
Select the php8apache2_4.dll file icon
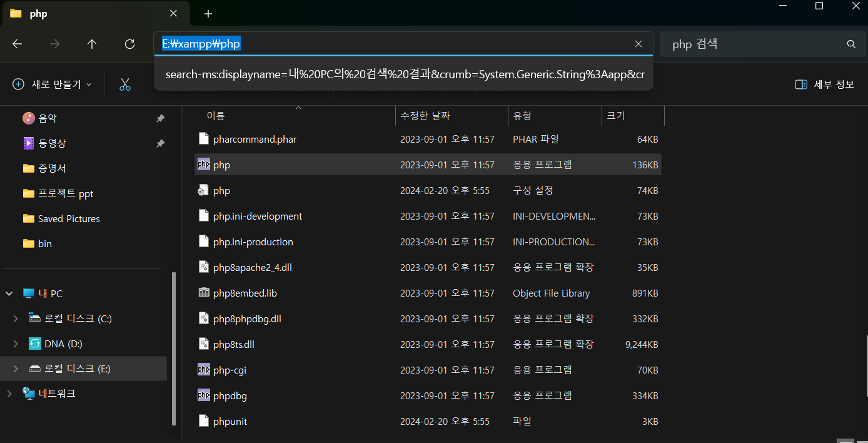(x=203, y=267)
